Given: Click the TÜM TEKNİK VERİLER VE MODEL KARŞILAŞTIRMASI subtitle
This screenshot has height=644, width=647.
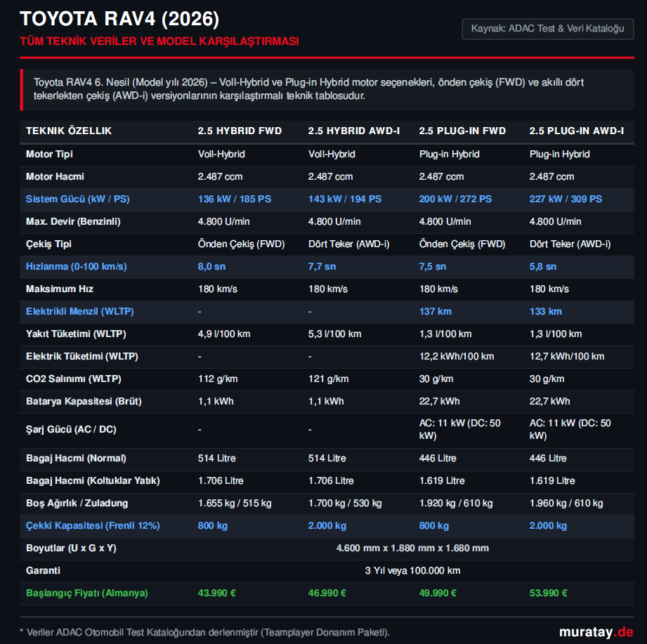Looking at the screenshot, I should [159, 41].
